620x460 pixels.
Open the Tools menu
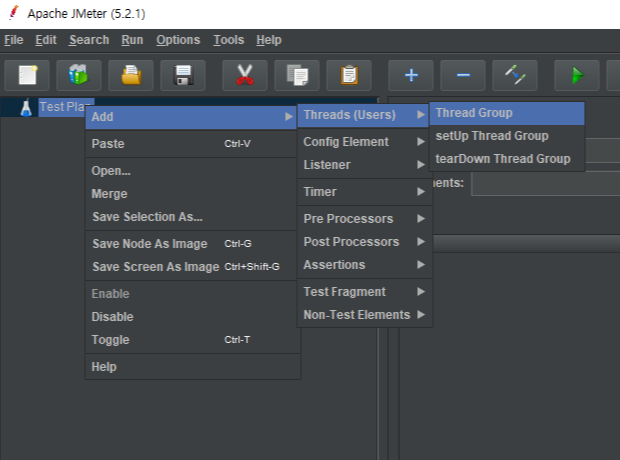pos(229,40)
